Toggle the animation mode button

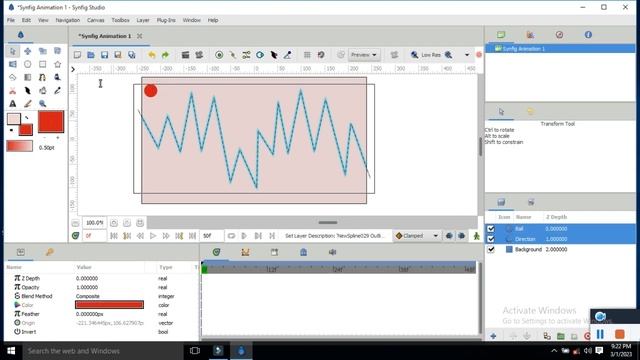(476, 236)
